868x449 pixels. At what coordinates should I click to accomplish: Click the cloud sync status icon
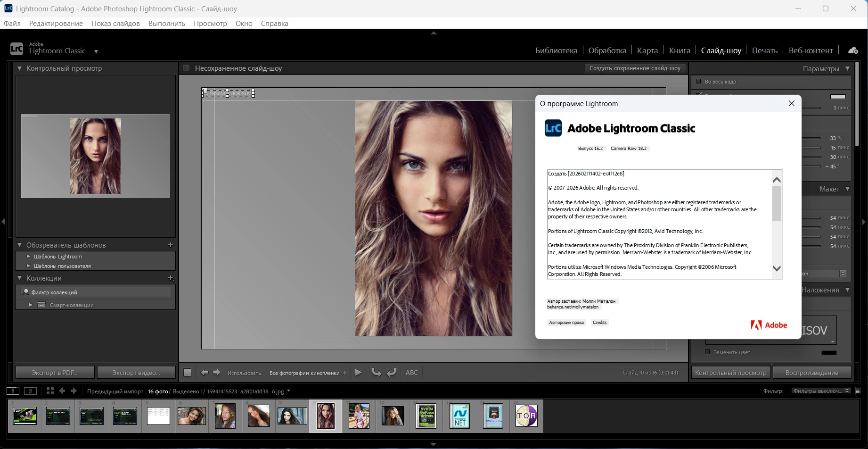(x=853, y=50)
